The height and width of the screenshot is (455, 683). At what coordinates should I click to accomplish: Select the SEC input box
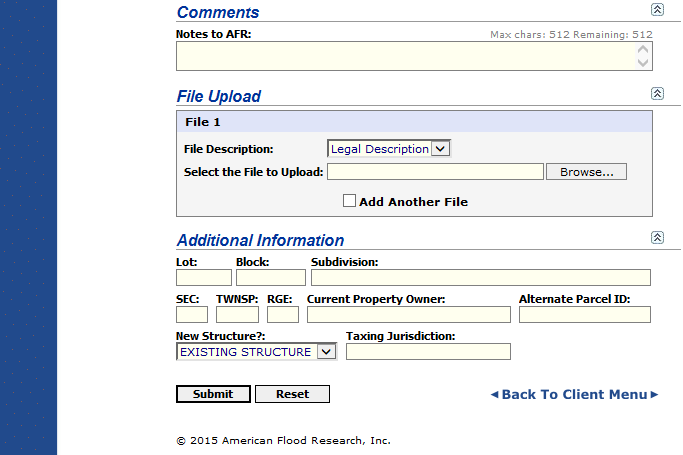192,315
